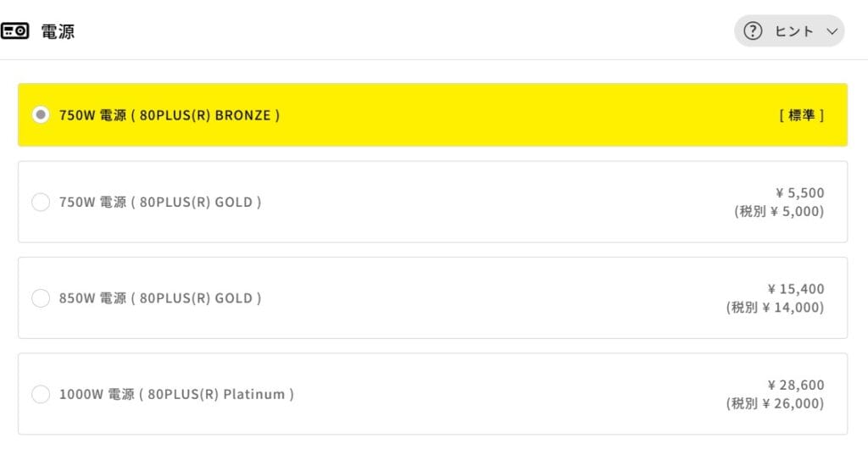Click the ¥28,600 price text

[795, 385]
